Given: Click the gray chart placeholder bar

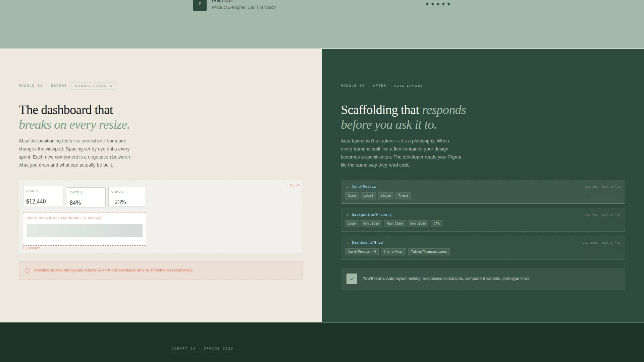Looking at the screenshot, I should click(x=85, y=231).
